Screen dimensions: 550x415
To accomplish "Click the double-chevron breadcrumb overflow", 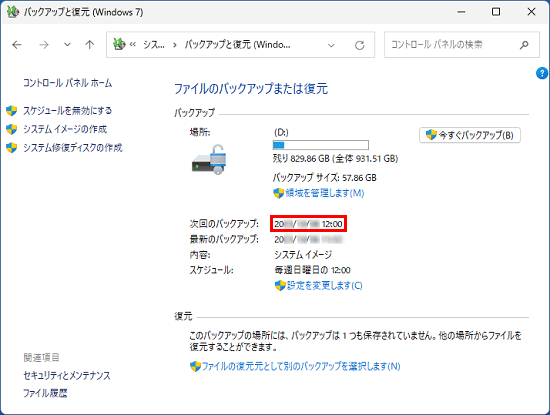I will click(133, 45).
